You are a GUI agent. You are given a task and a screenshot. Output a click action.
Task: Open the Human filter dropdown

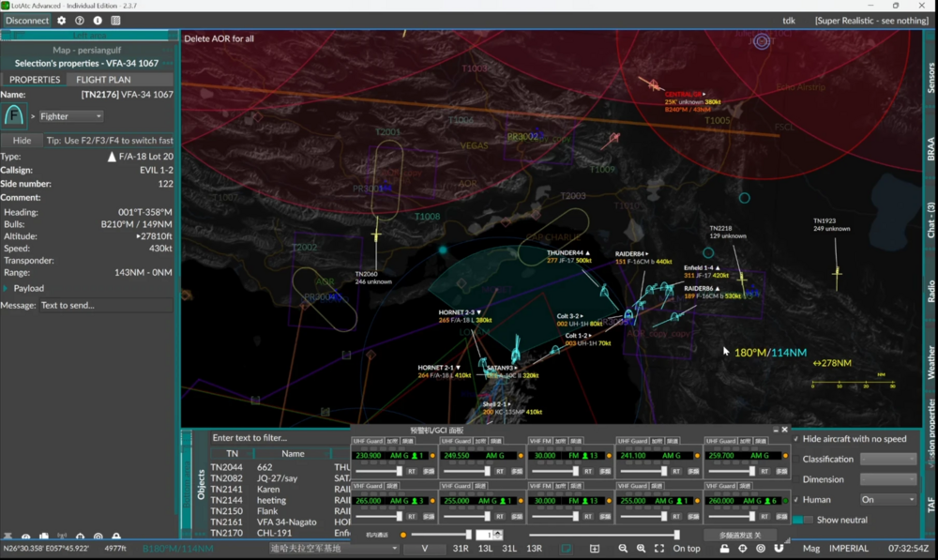click(x=887, y=500)
